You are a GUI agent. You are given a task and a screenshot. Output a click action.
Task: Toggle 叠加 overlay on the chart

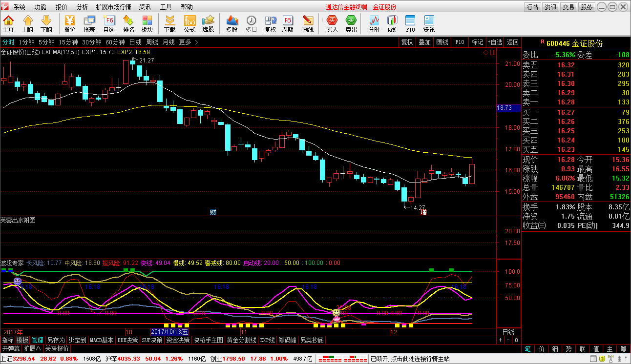click(x=424, y=42)
